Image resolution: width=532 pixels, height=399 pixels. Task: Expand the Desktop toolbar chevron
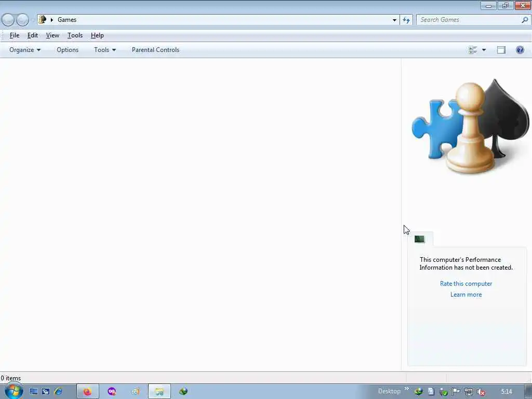(406, 389)
